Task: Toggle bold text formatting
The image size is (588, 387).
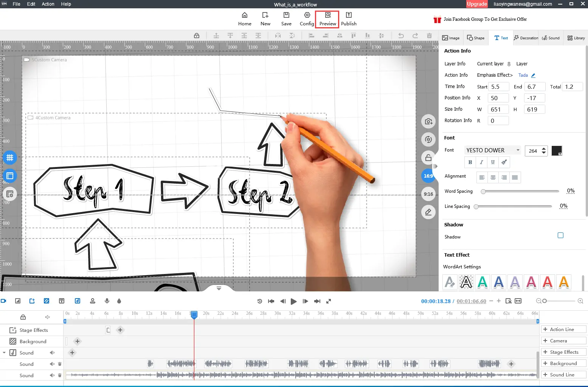Action: [x=470, y=162]
